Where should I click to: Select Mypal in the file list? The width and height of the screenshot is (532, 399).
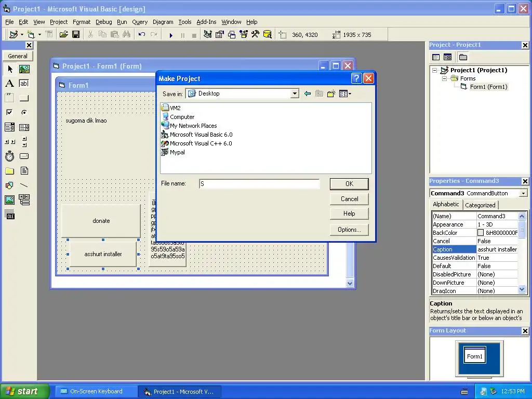pos(173,152)
